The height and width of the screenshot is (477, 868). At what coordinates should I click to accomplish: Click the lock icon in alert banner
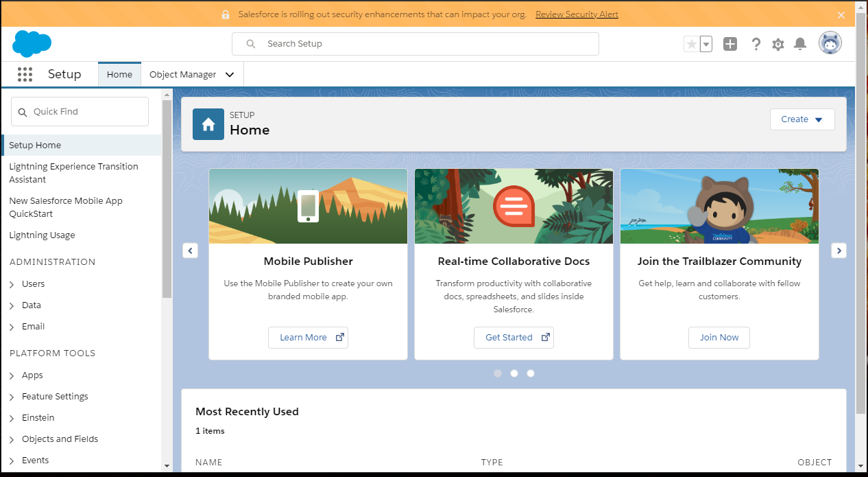click(225, 14)
